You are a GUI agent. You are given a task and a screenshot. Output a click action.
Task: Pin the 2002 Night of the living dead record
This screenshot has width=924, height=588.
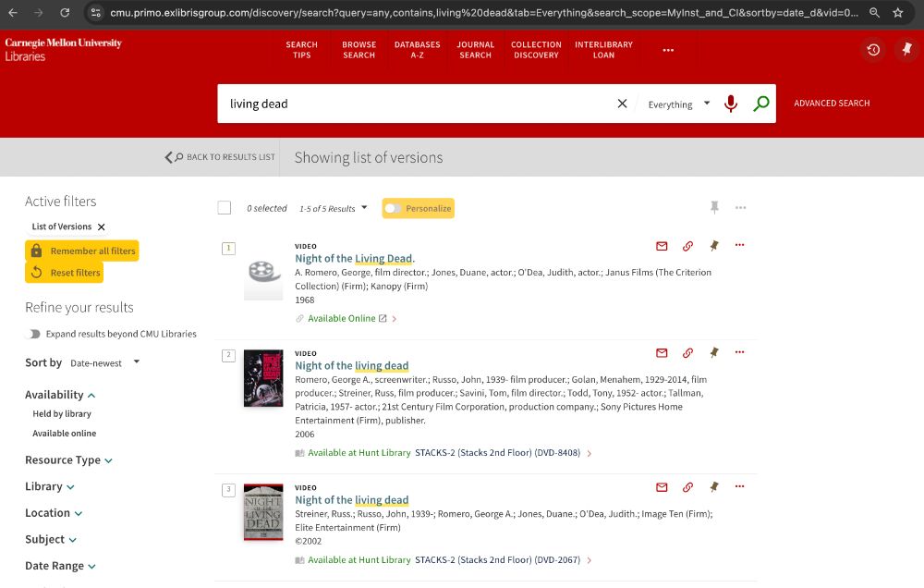point(713,487)
